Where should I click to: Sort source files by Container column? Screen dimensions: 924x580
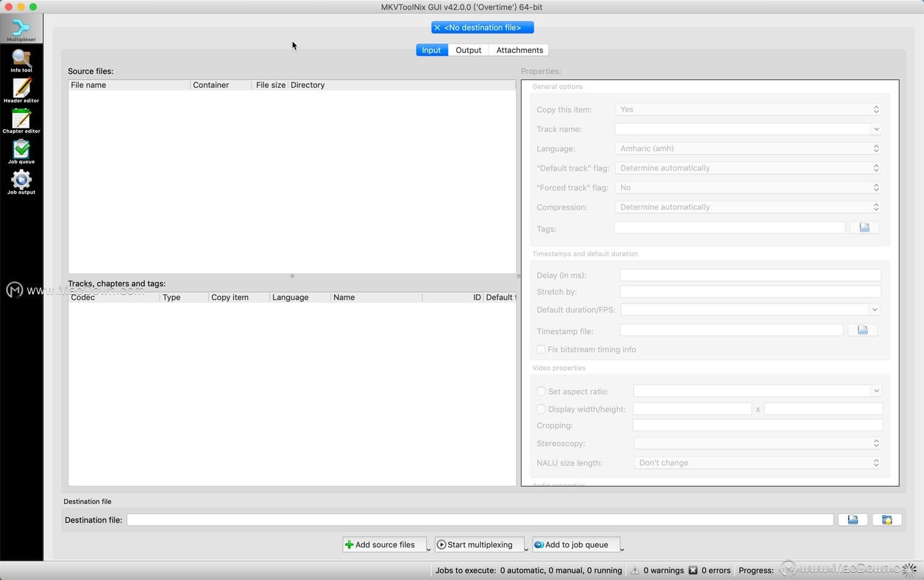[x=220, y=85]
